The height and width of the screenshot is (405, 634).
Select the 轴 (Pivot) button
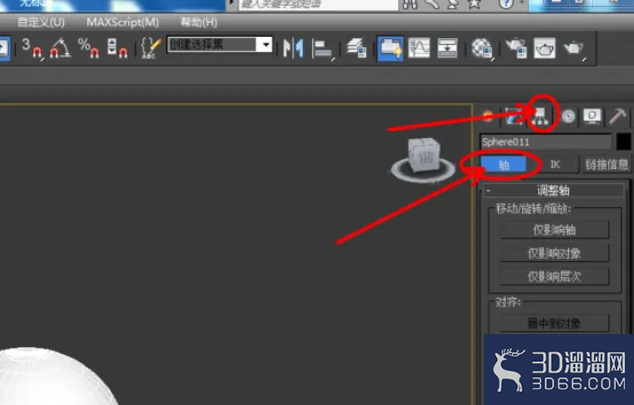pos(503,165)
